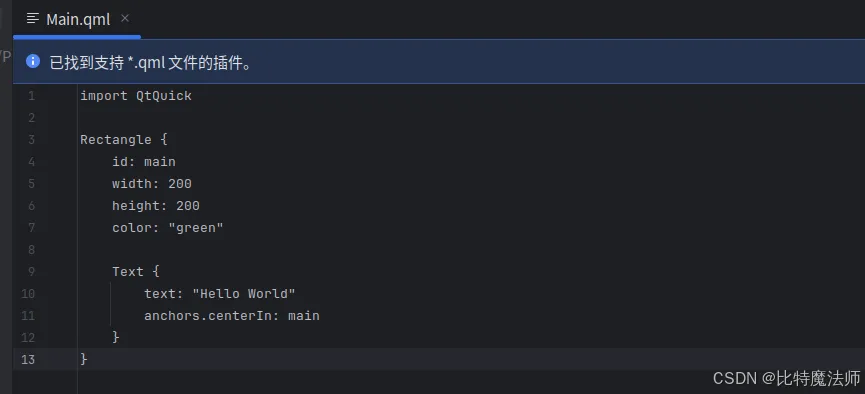Image resolution: width=865 pixels, height=394 pixels.
Task: Place cursor on the import QtQuick line
Action: pyautogui.click(x=136, y=96)
